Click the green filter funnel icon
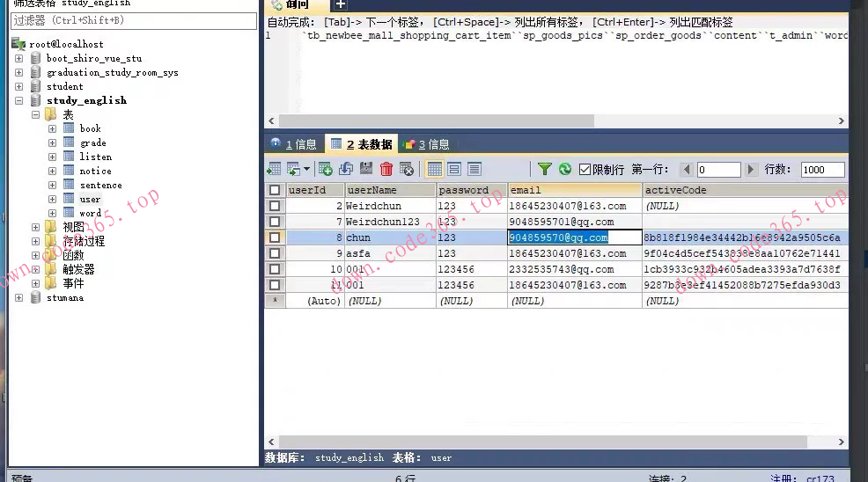 pyautogui.click(x=545, y=169)
